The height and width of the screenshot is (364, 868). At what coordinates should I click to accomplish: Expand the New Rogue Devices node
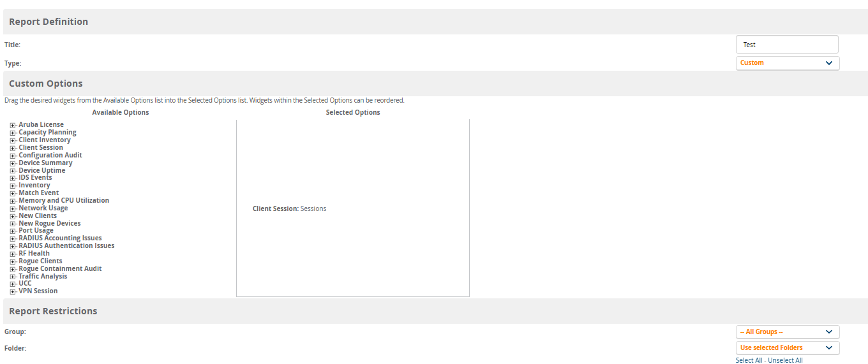(13, 224)
